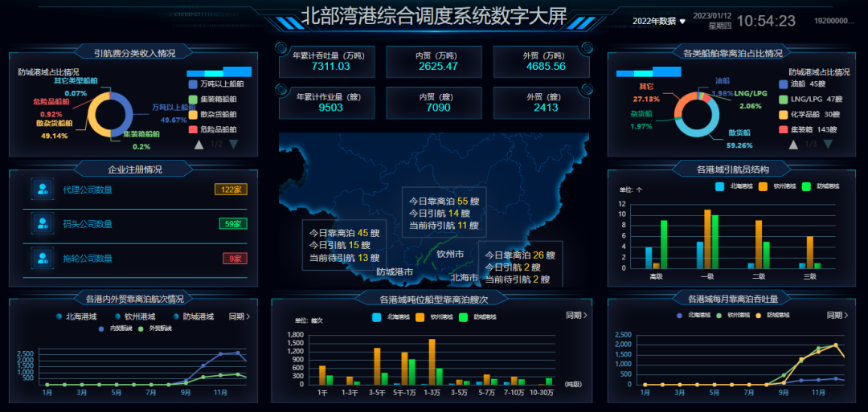Screen dimensions: 868x412
Task: Toggle 北海港域 legend in 各港域引航员结构 chart
Action: pos(734,187)
